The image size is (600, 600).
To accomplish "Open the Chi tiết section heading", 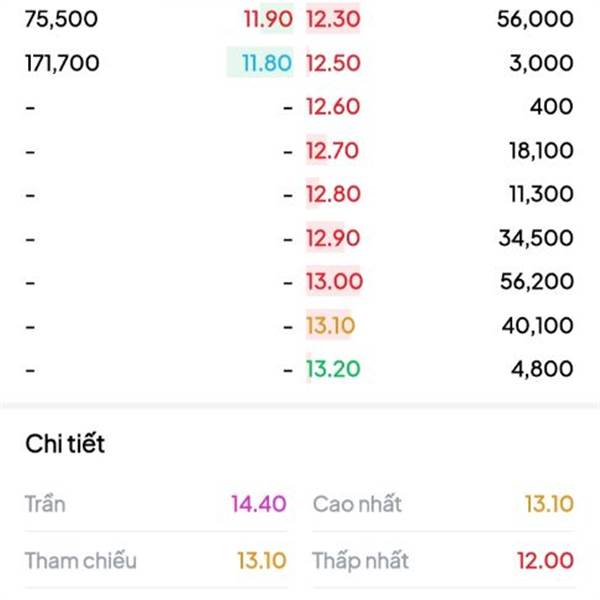I will pos(65,444).
